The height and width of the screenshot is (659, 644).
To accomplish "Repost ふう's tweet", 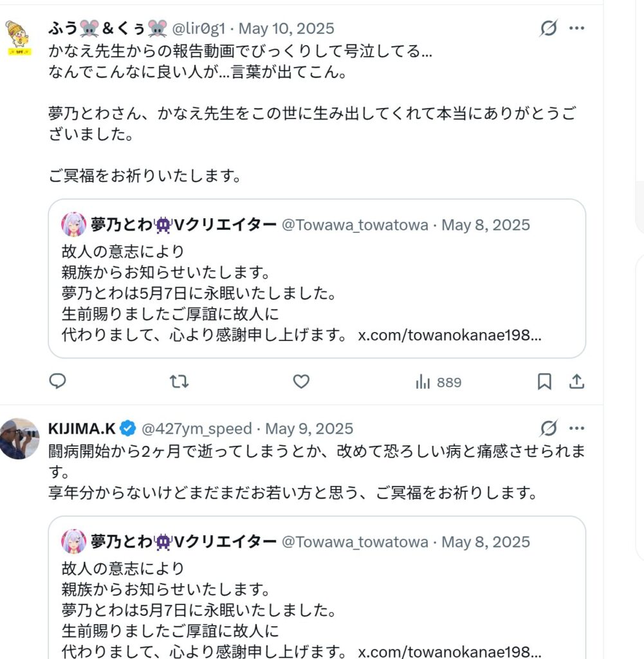I will pyautogui.click(x=179, y=382).
